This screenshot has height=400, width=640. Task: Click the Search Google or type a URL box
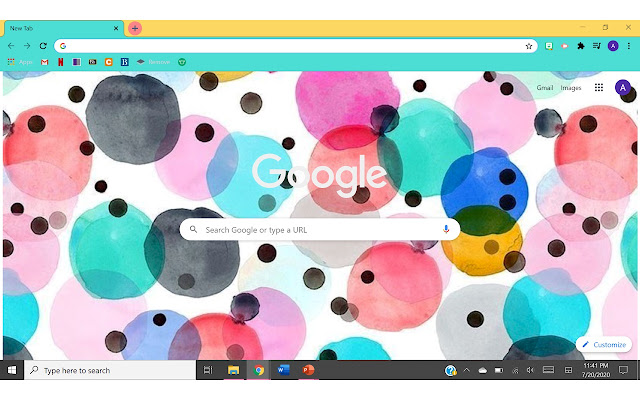coord(320,230)
